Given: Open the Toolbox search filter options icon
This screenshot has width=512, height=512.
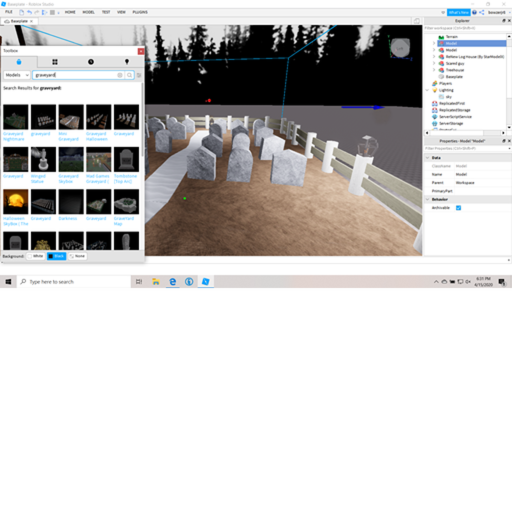Looking at the screenshot, I should tap(139, 75).
